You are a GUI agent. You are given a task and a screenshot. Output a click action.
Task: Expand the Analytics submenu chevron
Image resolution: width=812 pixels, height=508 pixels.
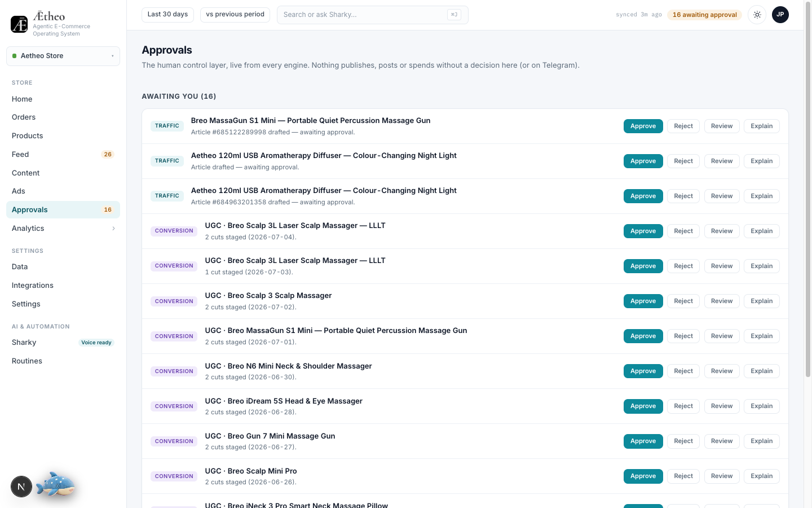[x=113, y=229]
